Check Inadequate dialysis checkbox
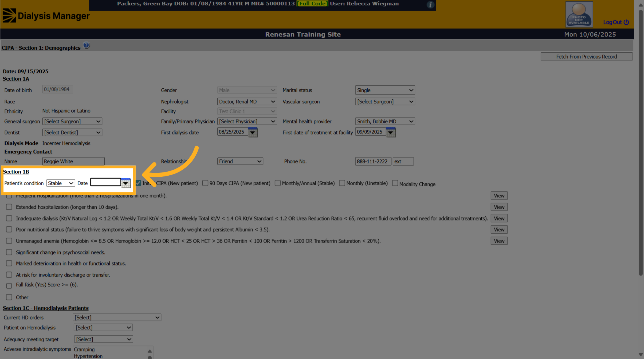644x359 pixels. pos(9,218)
